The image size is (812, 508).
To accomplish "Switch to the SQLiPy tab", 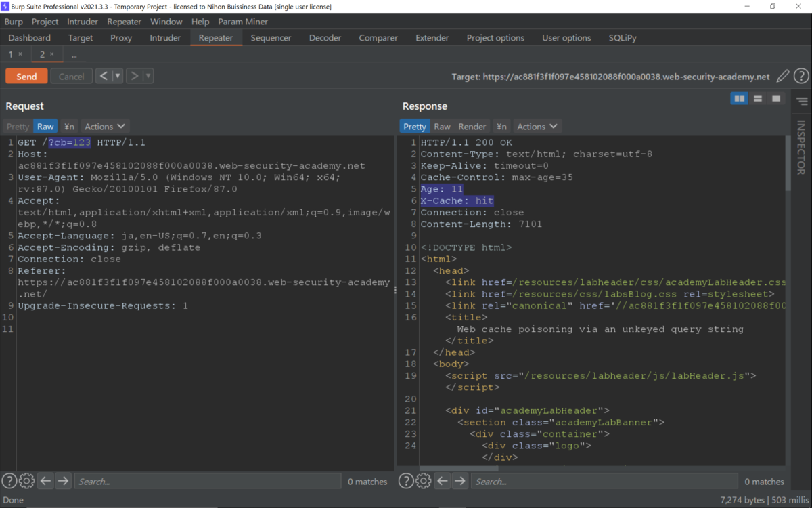I will pyautogui.click(x=623, y=38).
